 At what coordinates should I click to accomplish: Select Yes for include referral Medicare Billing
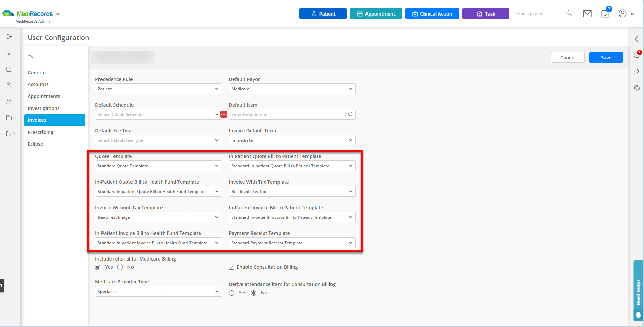pos(98,267)
